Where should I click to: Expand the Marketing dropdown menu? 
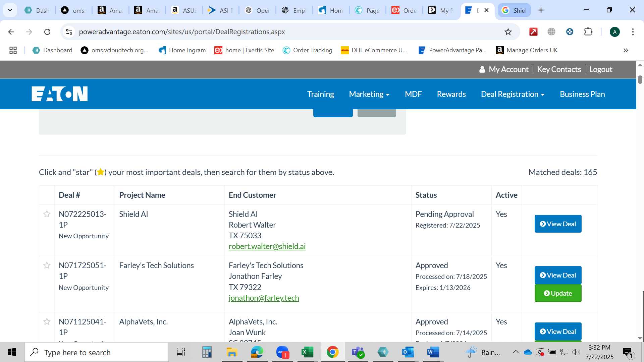click(x=369, y=94)
